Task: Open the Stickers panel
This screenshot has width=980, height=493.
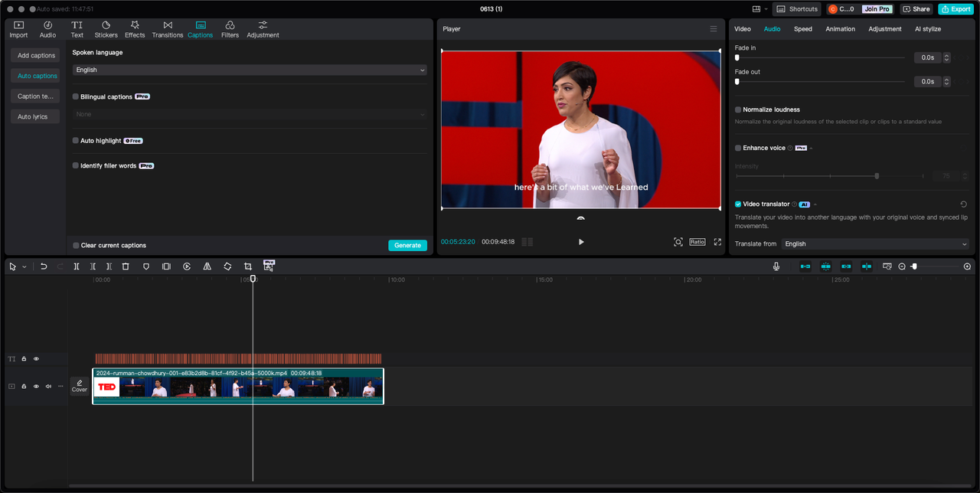Action: point(106,29)
